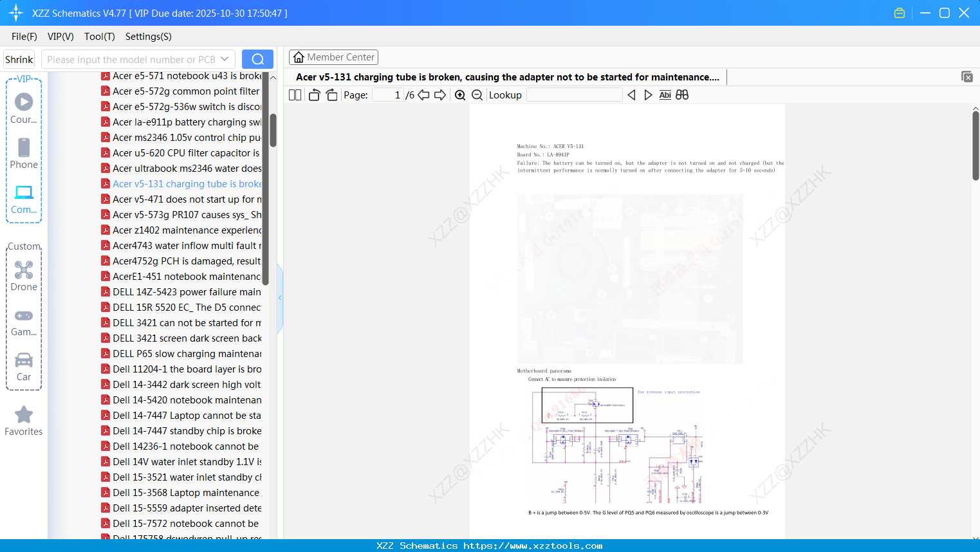
Task: Open 'Acer ms2346 1.05v control chip' file
Action: point(181,138)
